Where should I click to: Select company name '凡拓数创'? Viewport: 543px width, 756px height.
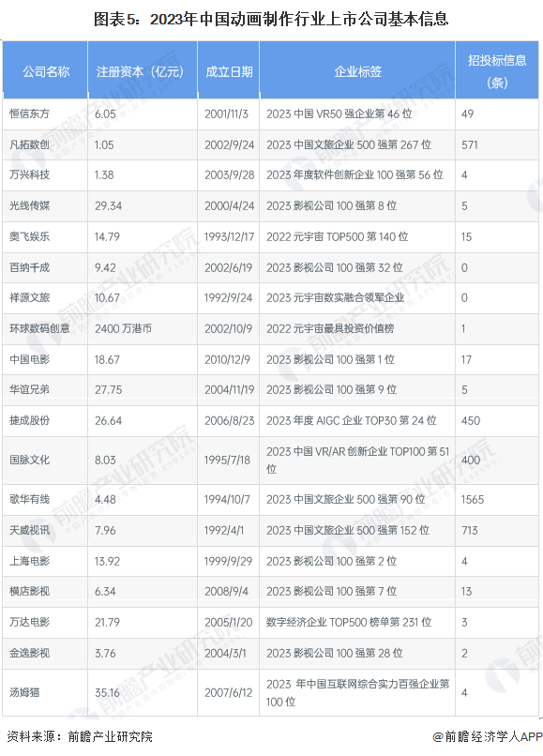coord(29,144)
